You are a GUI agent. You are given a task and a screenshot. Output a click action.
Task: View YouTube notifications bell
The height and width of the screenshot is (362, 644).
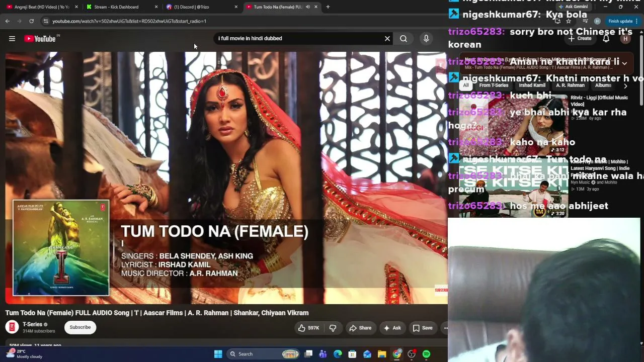coord(606,39)
